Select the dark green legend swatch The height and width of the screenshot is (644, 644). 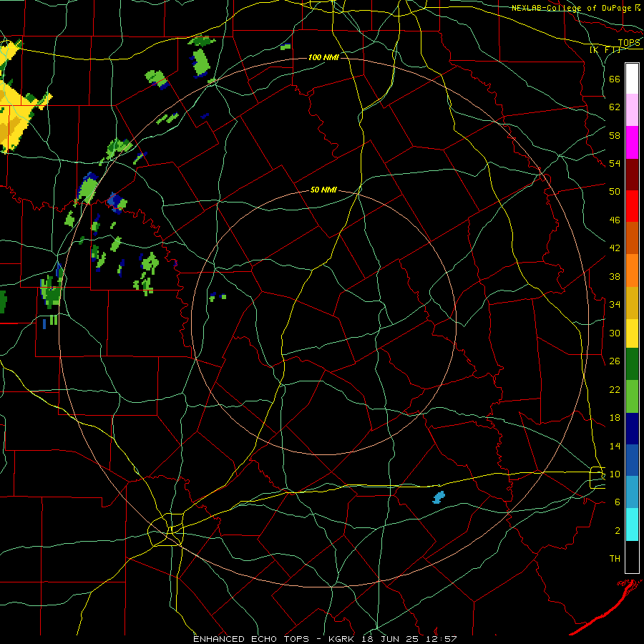coord(632,364)
